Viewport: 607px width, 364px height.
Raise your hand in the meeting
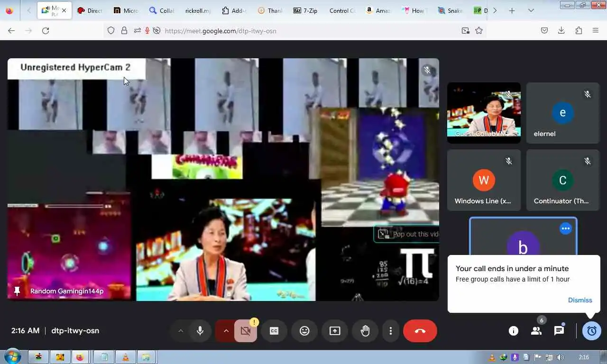tap(365, 331)
